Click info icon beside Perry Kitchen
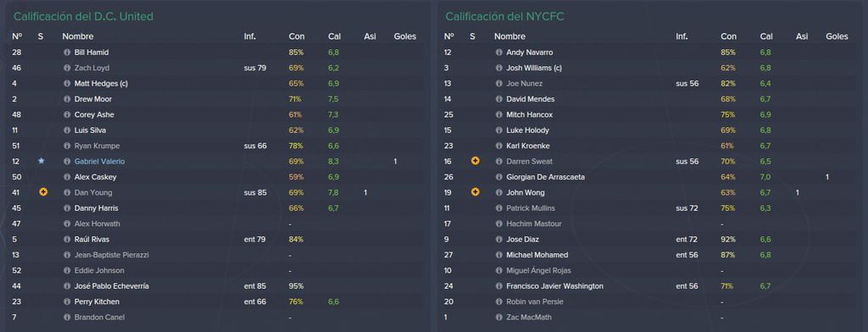The width and height of the screenshot is (868, 332). (68, 302)
